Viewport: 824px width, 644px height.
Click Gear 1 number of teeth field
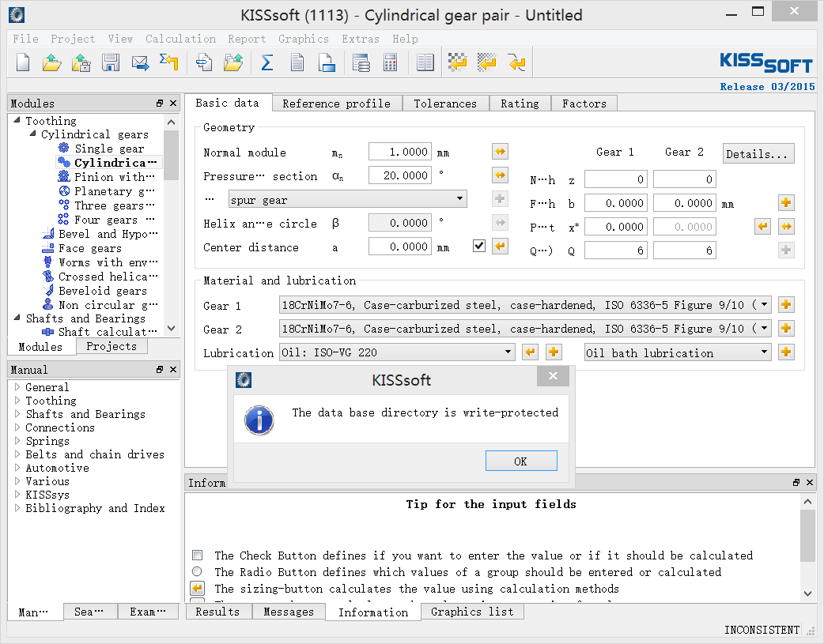(x=616, y=179)
